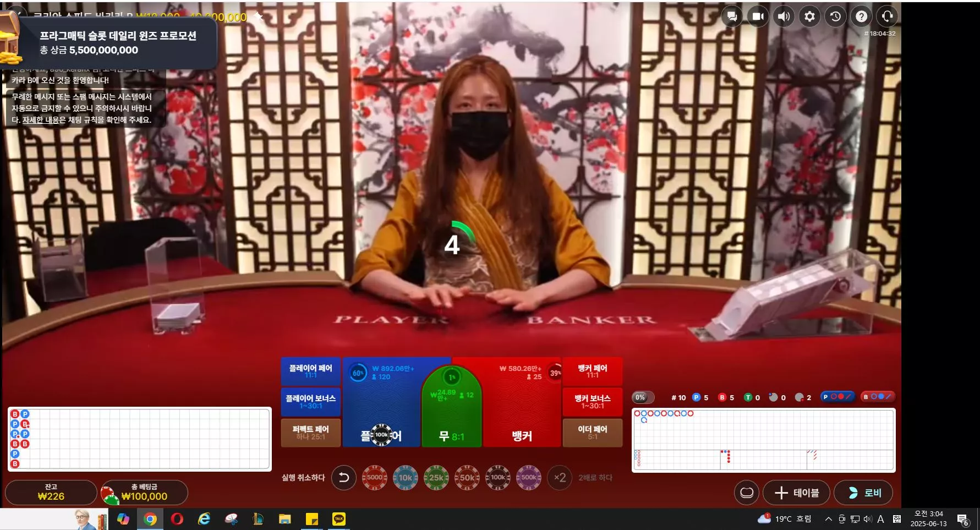Double the bet with ×2 button
This screenshot has height=530, width=980.
click(560, 478)
